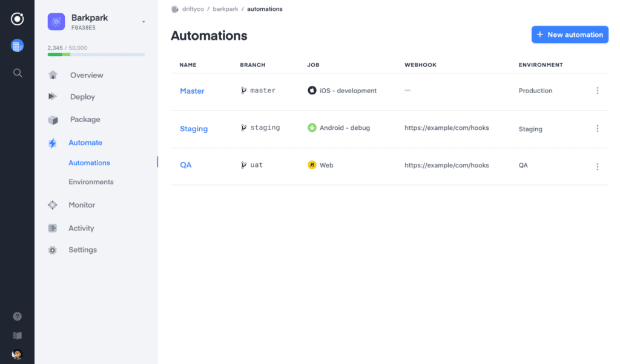Open the blue organization avatar in rail

[17, 46]
